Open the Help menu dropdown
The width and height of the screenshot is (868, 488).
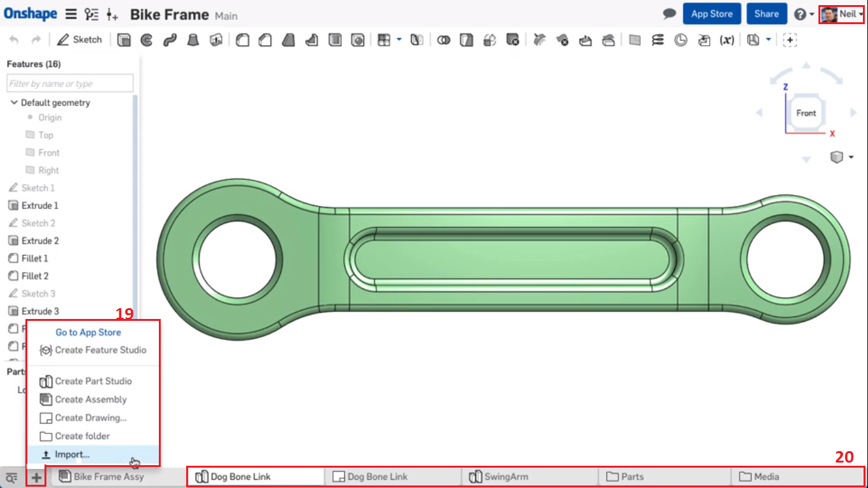click(804, 14)
